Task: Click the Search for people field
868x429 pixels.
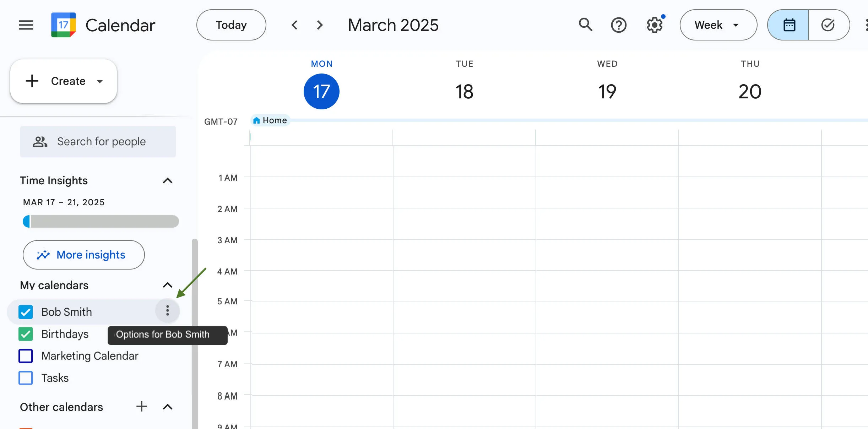Action: (98, 141)
